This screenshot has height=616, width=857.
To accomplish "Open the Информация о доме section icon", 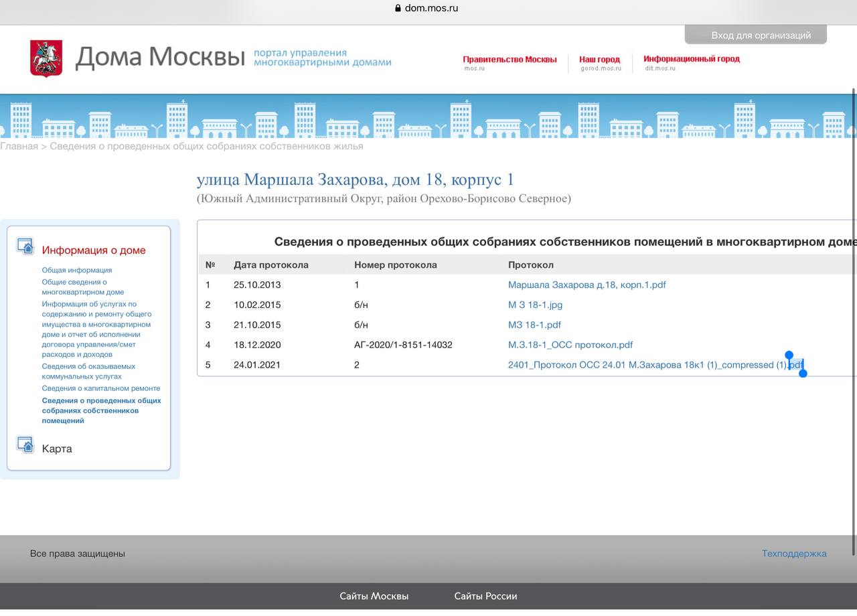I will point(25,246).
